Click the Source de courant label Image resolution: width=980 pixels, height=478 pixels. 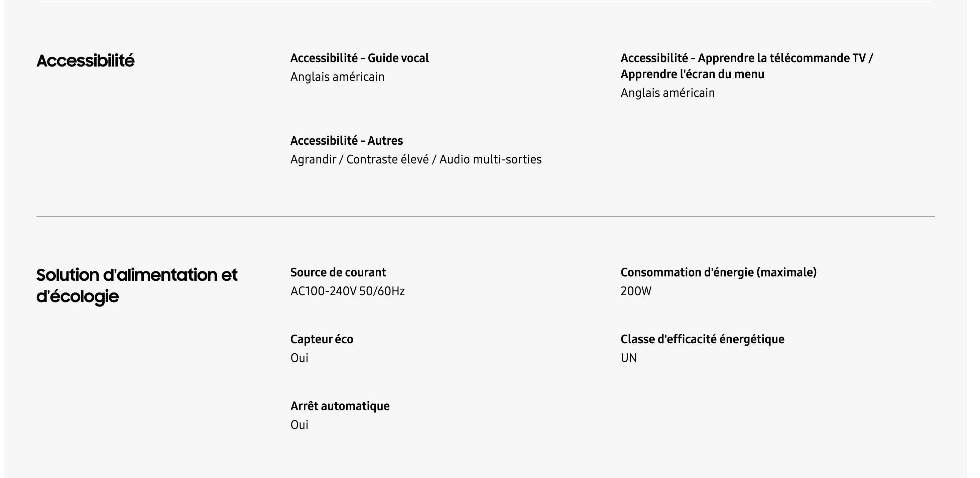[338, 272]
